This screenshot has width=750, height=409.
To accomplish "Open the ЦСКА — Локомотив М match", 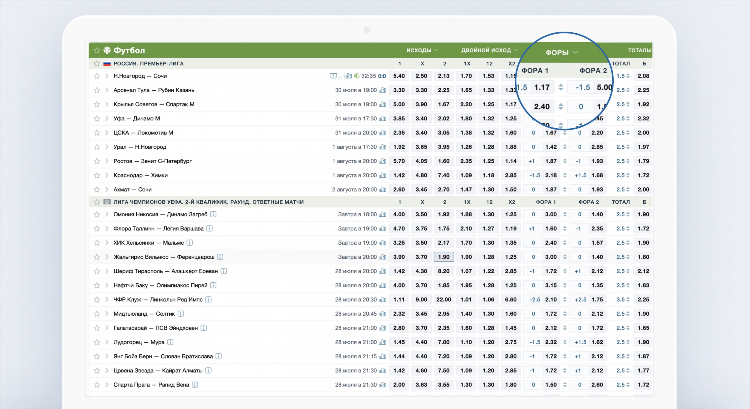I will click(143, 133).
